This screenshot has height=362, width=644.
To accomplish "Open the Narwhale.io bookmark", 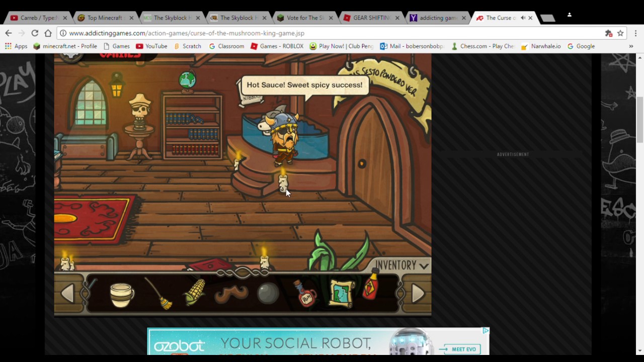I will (541, 46).
